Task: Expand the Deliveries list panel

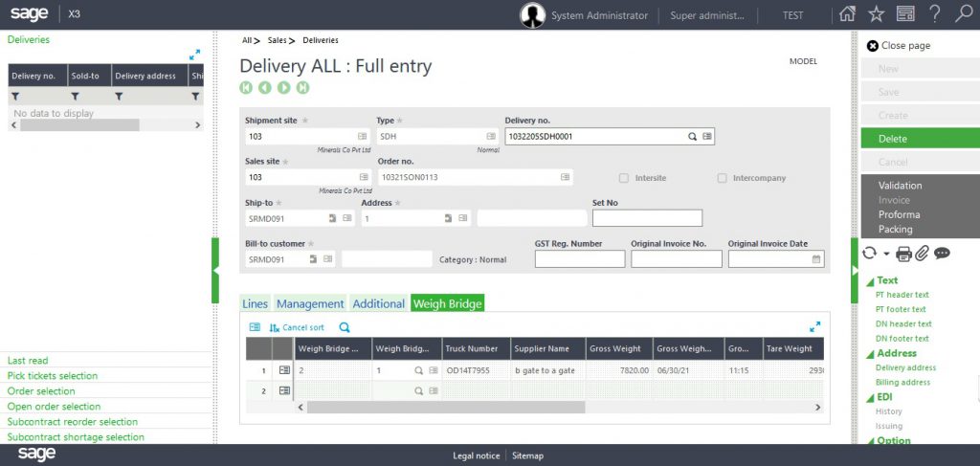Action: point(195,55)
